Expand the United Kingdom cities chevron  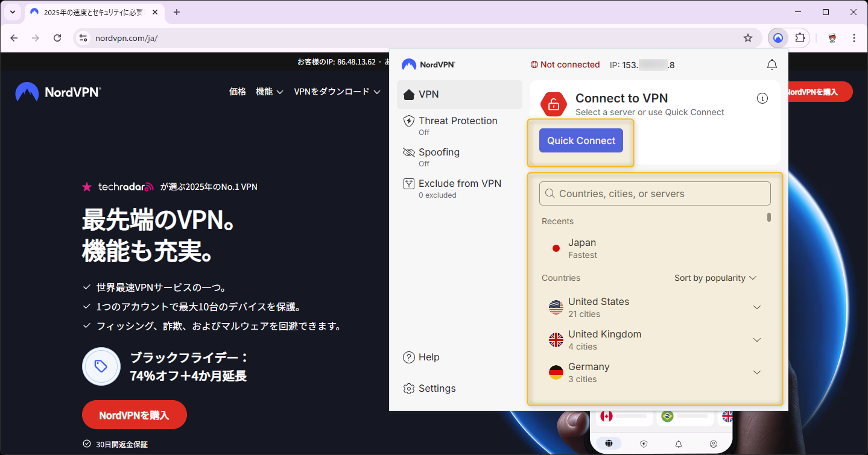[757, 340]
